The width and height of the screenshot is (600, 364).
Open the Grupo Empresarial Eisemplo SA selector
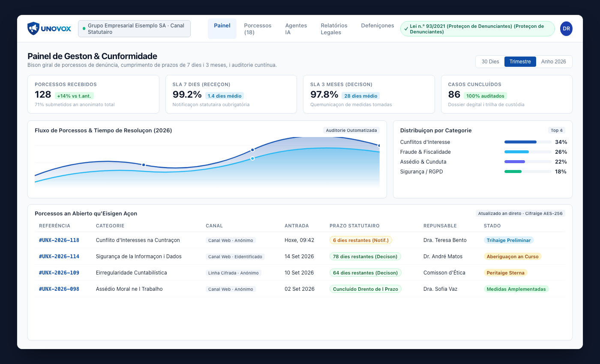(134, 29)
